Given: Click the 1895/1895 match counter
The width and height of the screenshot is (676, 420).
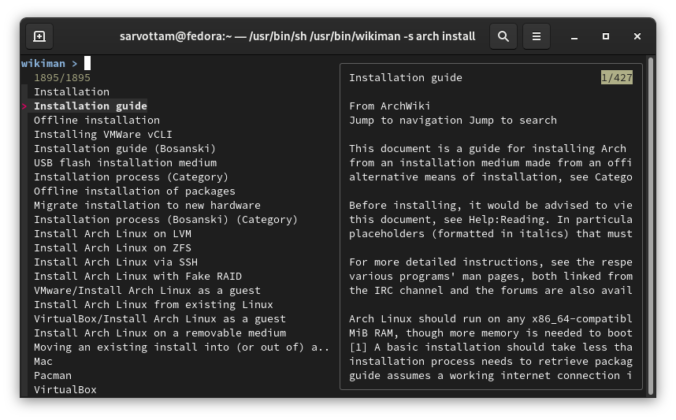Looking at the screenshot, I should [62, 78].
